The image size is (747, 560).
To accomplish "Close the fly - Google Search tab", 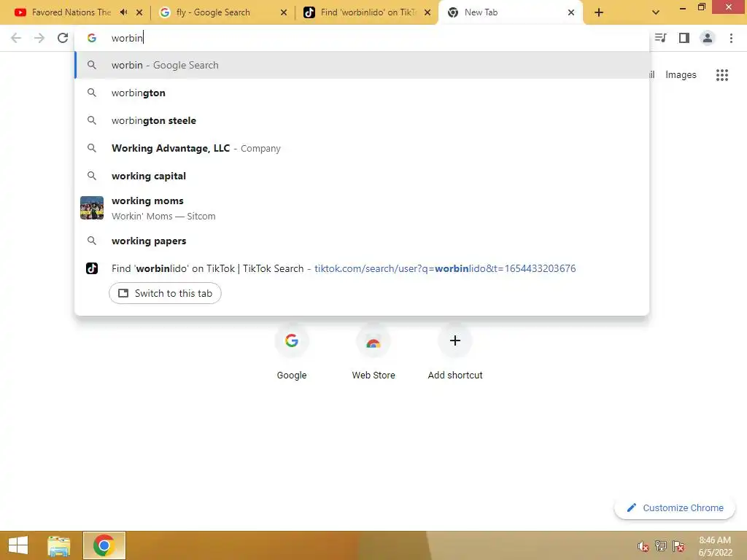I will (x=284, y=12).
